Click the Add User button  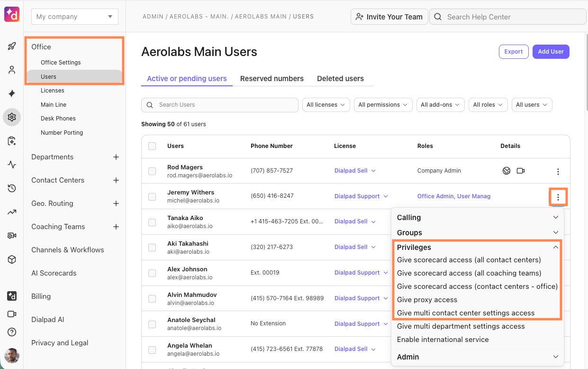pyautogui.click(x=551, y=52)
